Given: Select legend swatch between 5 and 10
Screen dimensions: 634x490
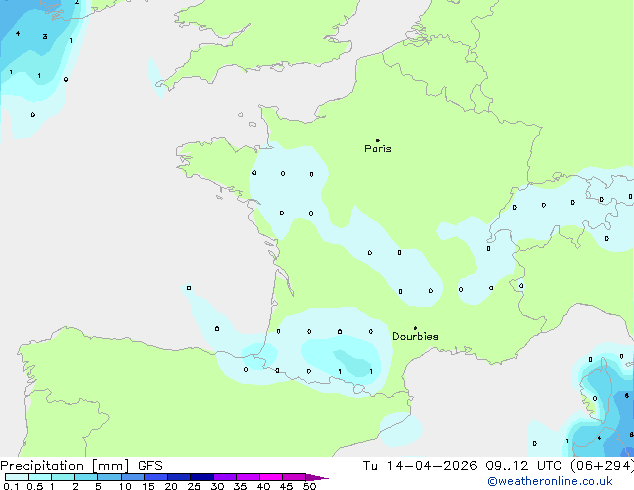Looking at the screenshot, I should point(110,477).
